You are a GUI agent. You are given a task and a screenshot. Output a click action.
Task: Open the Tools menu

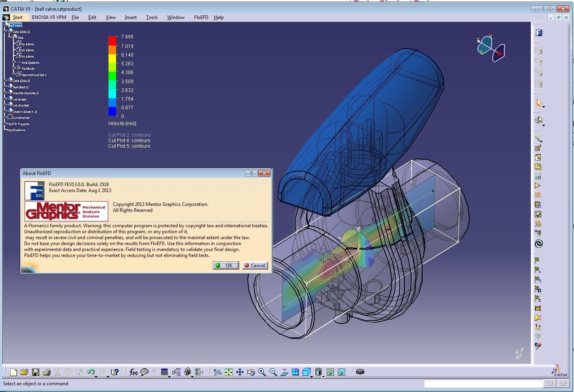tap(152, 17)
